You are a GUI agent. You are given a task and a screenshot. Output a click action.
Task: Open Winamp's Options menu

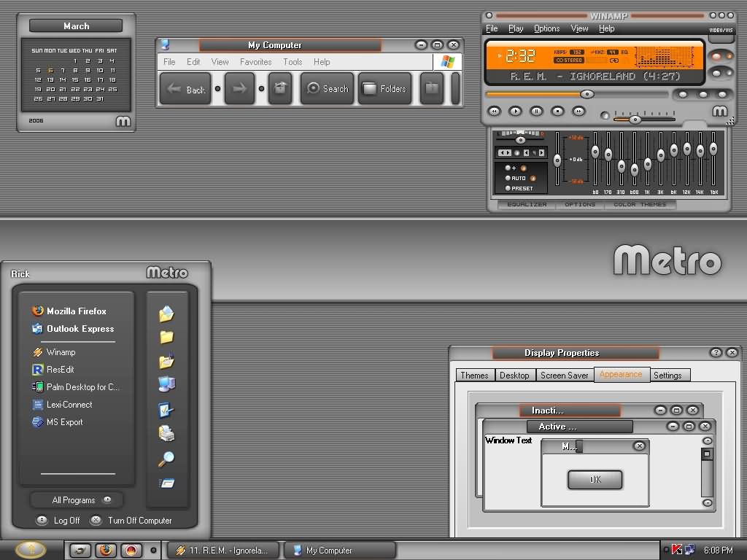tap(547, 28)
